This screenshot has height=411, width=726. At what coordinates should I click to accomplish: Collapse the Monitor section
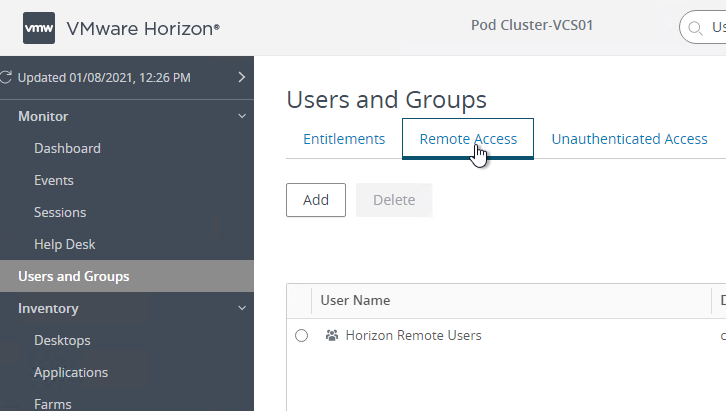click(x=241, y=116)
